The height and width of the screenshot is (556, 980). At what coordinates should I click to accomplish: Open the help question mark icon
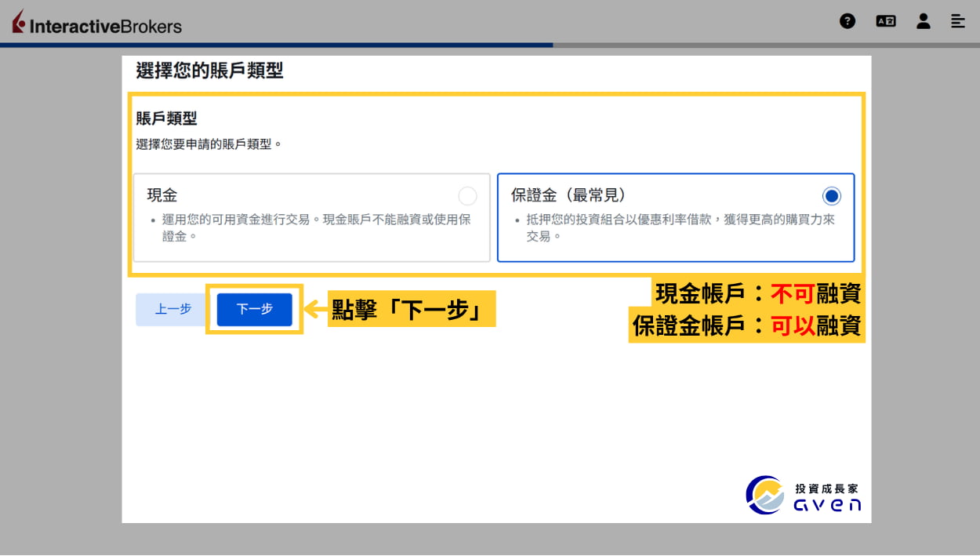(848, 21)
